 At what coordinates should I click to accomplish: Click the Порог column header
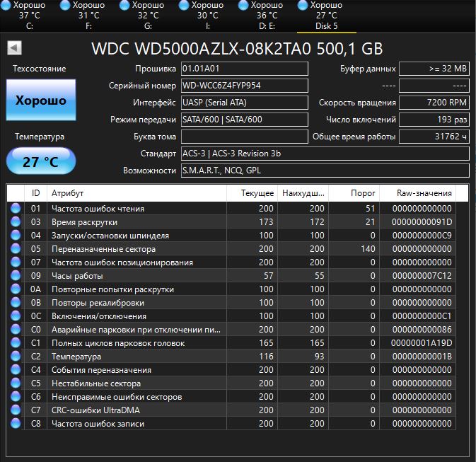pos(354,192)
